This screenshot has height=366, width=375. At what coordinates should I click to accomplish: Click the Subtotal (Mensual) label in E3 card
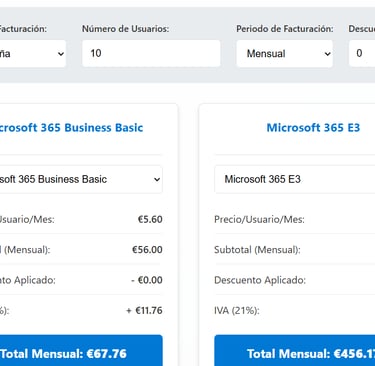(x=257, y=250)
